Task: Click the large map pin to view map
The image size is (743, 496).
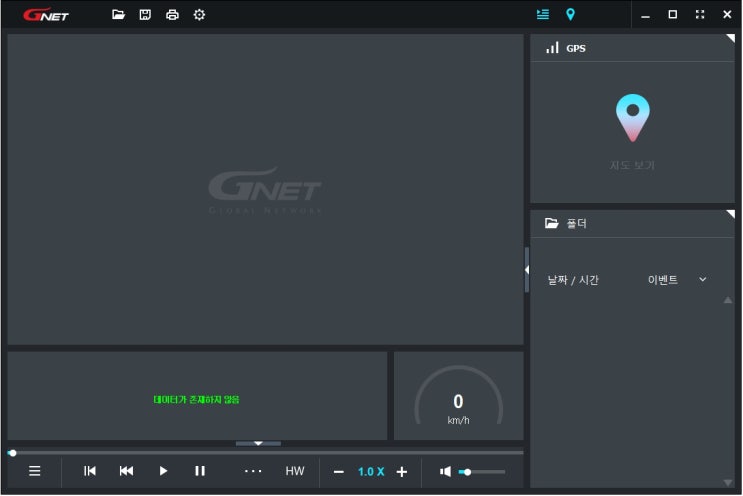Action: tap(633, 117)
